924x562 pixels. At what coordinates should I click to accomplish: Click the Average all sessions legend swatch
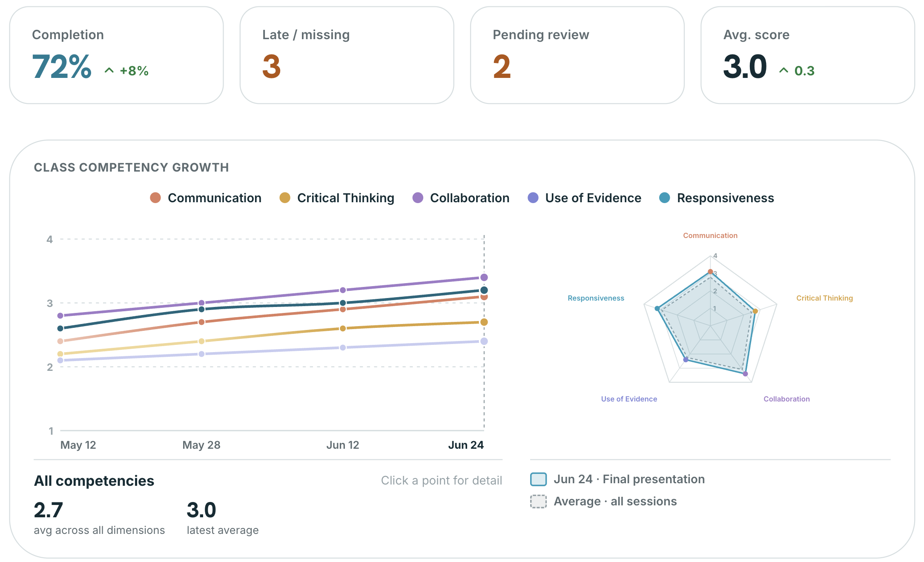(539, 502)
